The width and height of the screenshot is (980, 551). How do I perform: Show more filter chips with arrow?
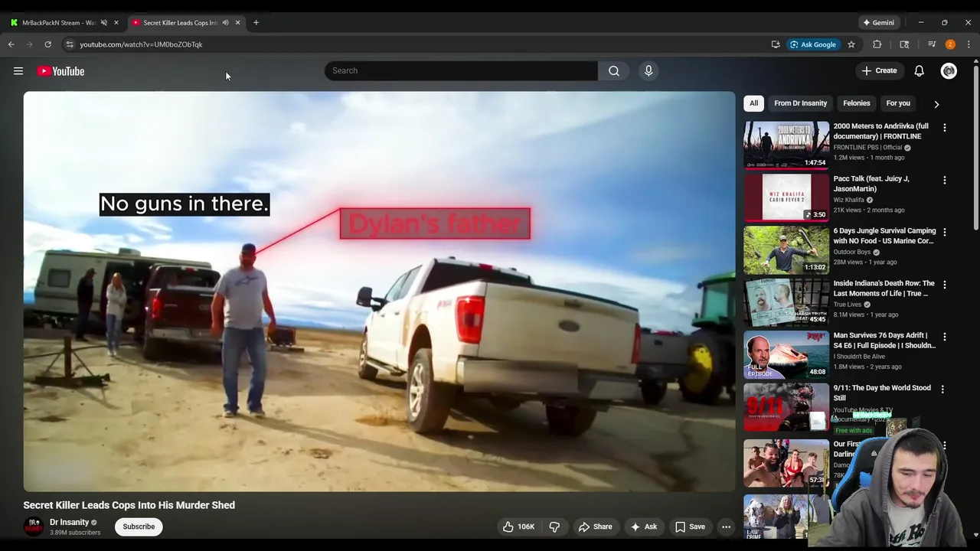(x=936, y=104)
